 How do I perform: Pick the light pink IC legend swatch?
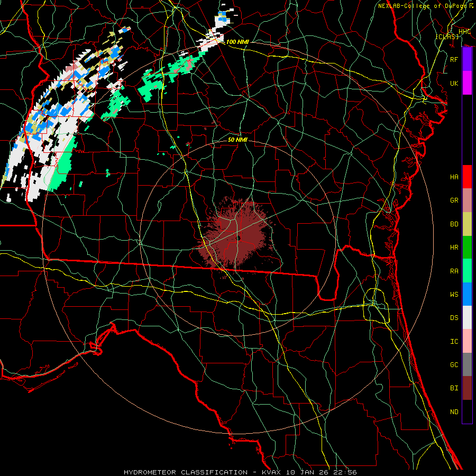coord(467,341)
